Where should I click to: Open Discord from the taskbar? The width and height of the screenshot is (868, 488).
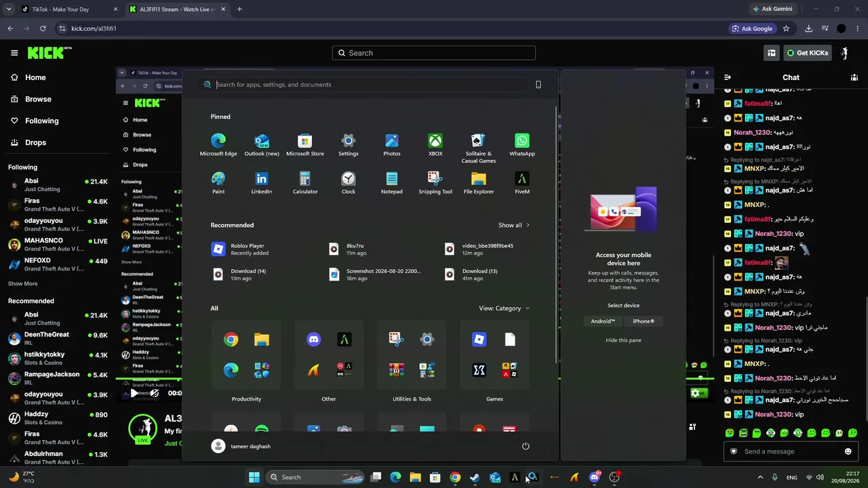click(x=595, y=477)
